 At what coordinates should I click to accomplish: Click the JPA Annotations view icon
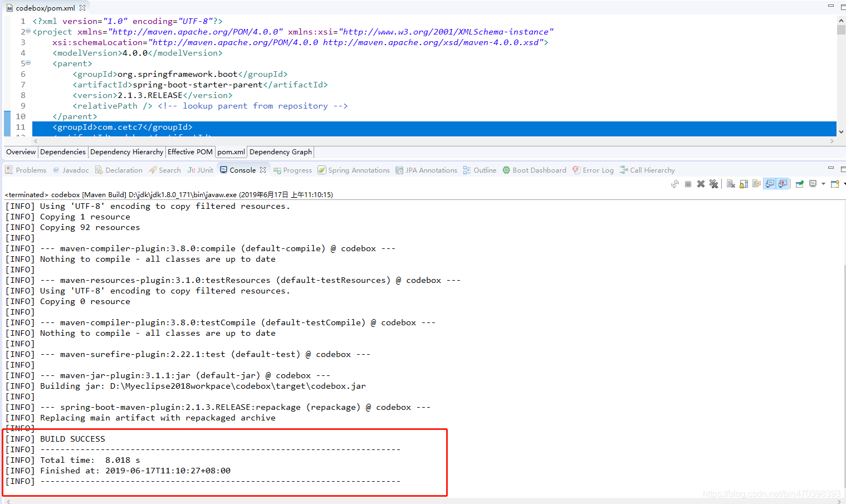pos(399,170)
